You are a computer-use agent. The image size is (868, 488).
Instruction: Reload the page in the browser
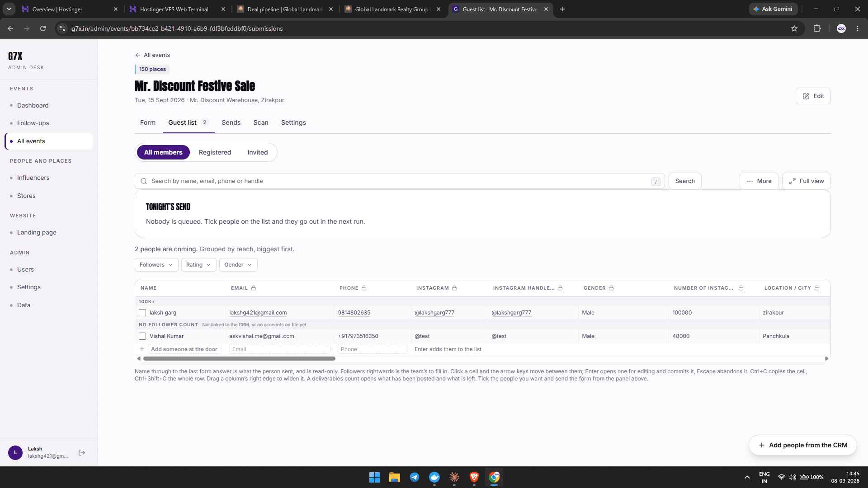(x=43, y=28)
